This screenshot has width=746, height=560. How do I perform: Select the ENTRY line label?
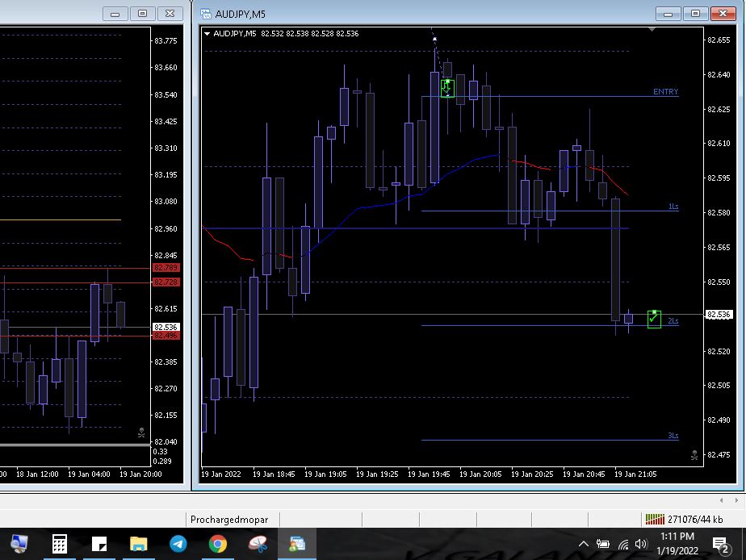665,92
